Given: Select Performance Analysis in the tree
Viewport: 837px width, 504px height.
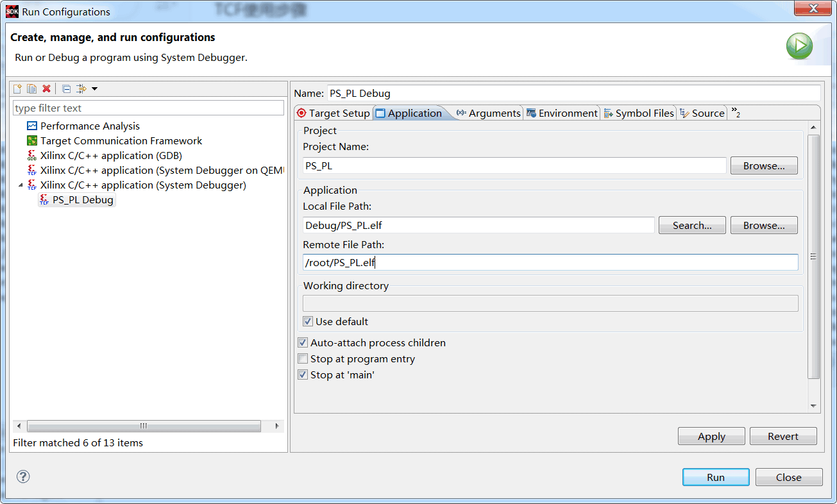Looking at the screenshot, I should coord(90,126).
